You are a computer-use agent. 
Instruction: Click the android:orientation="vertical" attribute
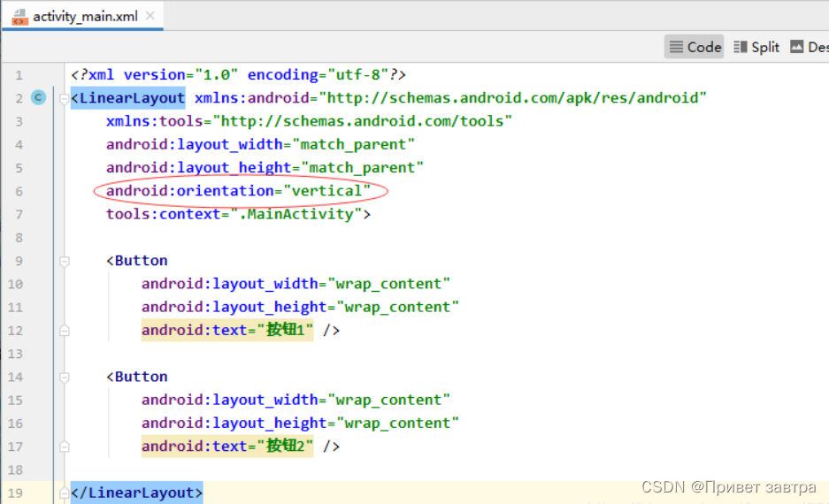point(239,191)
